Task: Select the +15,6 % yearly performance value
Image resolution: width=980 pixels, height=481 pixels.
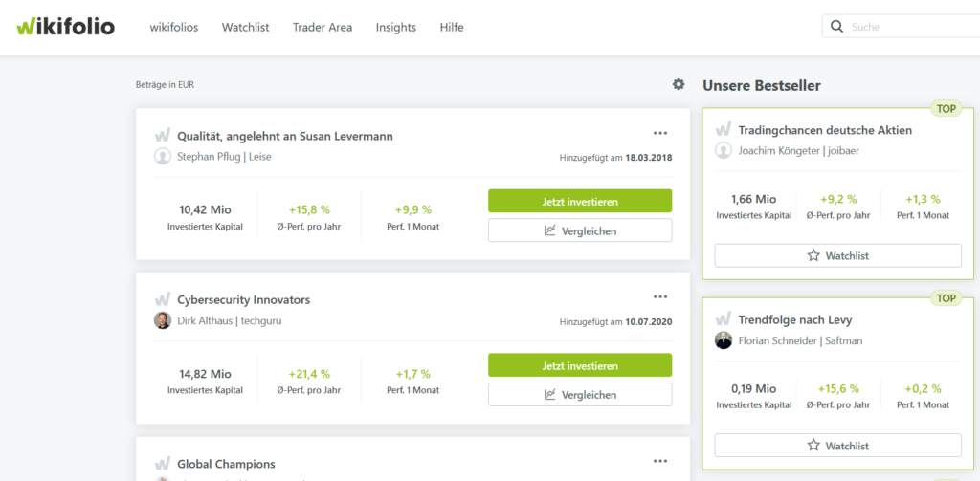Action: tap(838, 388)
